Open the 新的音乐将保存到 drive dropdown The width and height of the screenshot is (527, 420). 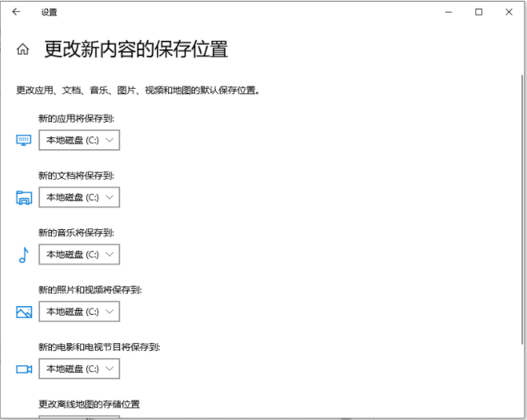click(x=79, y=254)
